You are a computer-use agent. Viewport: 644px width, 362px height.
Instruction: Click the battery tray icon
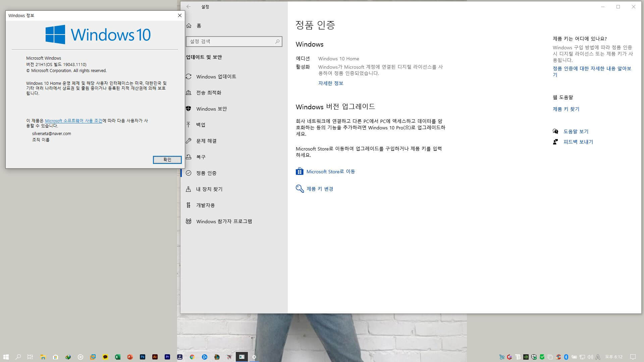(574, 357)
